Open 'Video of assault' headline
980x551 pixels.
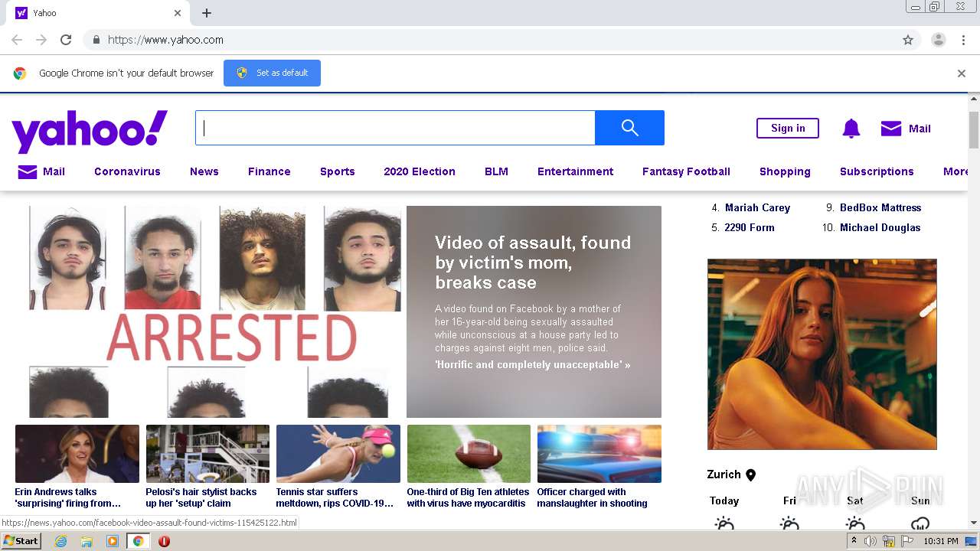pos(533,262)
